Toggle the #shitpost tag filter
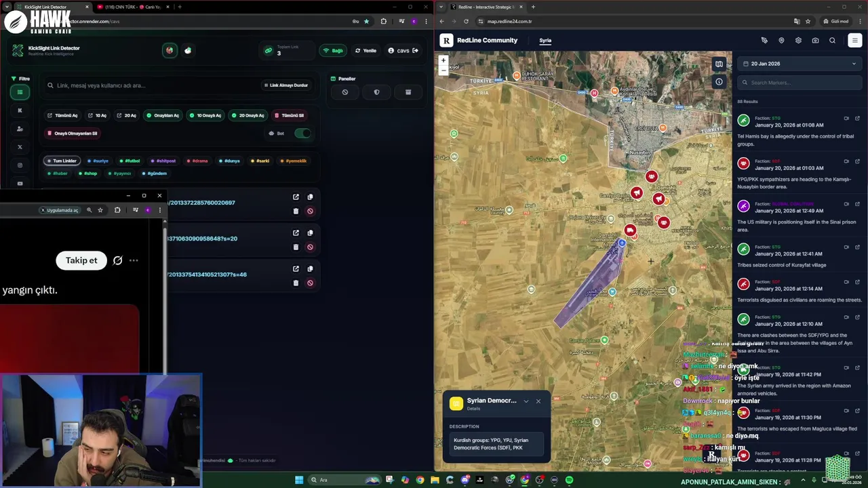Viewport: 868px width, 488px height. coord(163,161)
